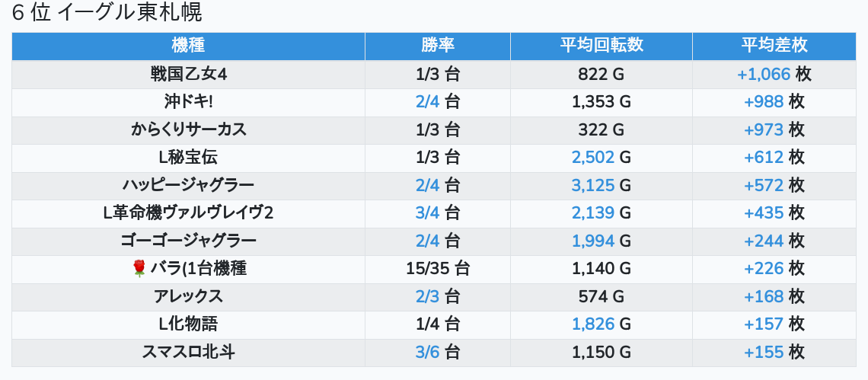This screenshot has width=868, height=380.
Task: Open L秘宝伝 machine entry
Action: (x=189, y=158)
